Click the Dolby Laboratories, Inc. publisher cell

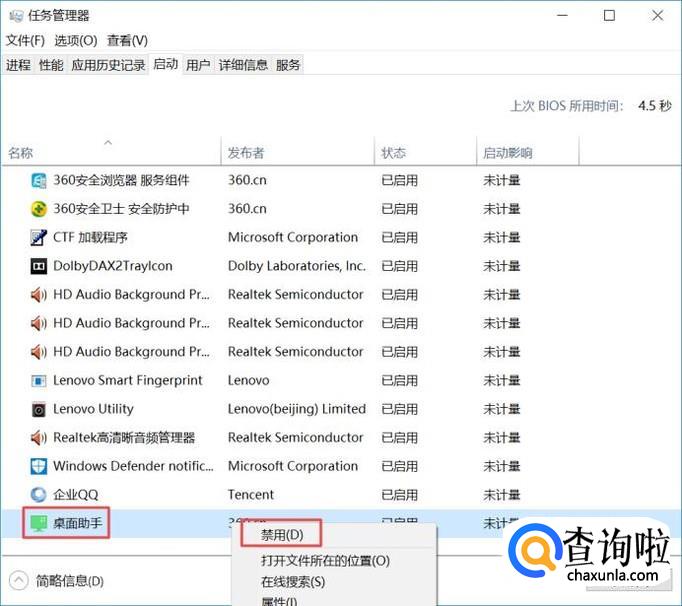tap(297, 266)
